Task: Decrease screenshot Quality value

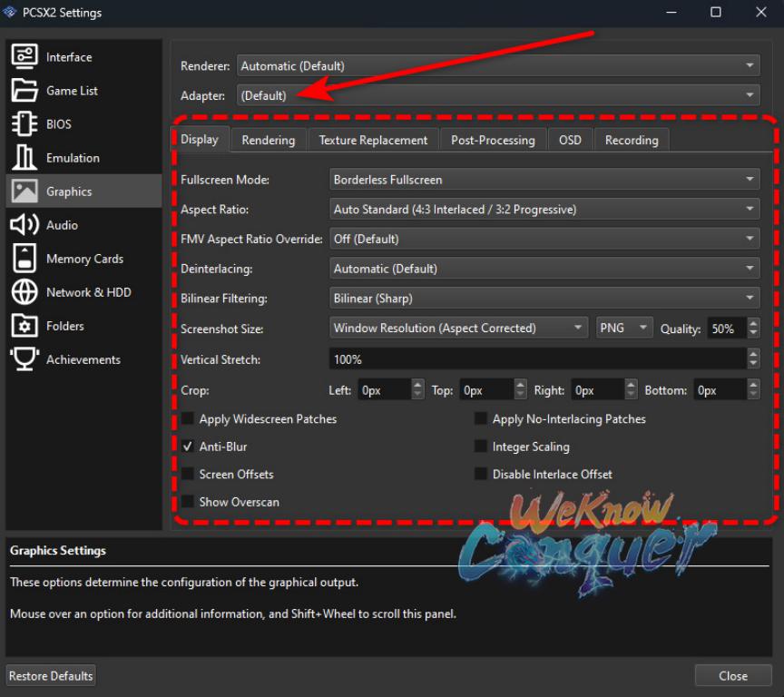Action: coord(753,333)
